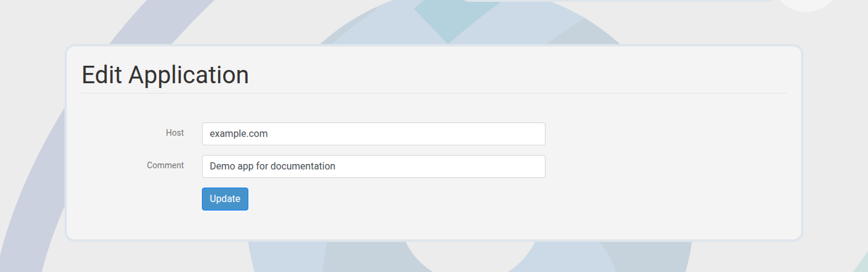Screen dimensions: 868x272
Task: Click the word Edit in the heading
Action: pyautogui.click(x=102, y=75)
